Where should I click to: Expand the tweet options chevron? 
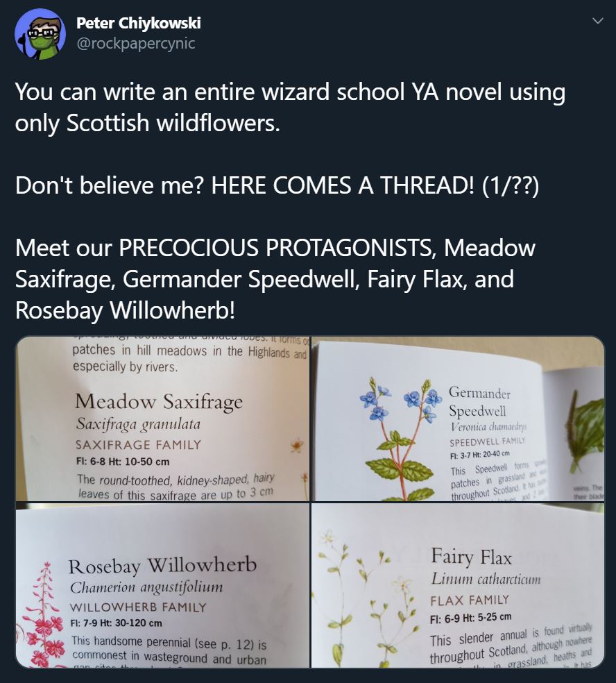(598, 20)
